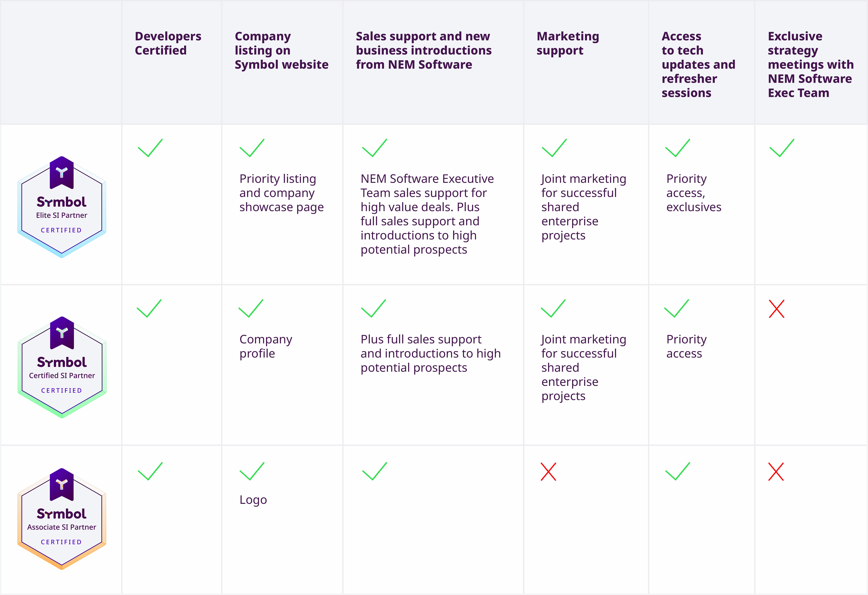Click Associate row Marketing support red cross
This screenshot has width=868, height=595.
click(x=548, y=472)
